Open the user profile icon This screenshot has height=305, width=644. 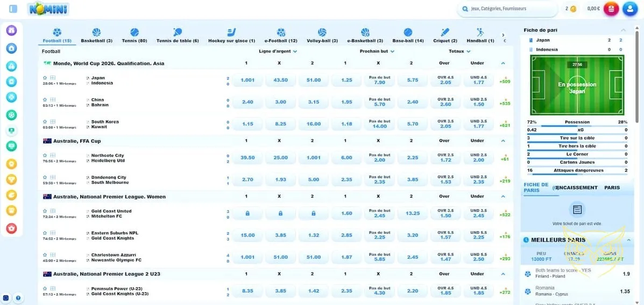tap(629, 9)
